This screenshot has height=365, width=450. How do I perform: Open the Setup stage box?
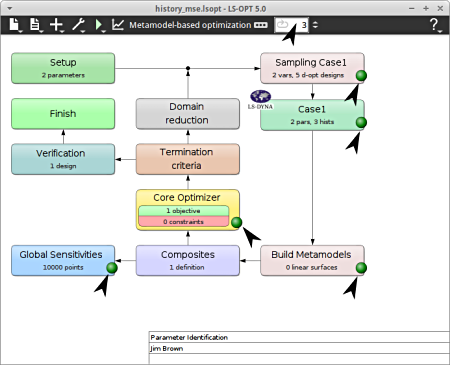[x=63, y=68]
